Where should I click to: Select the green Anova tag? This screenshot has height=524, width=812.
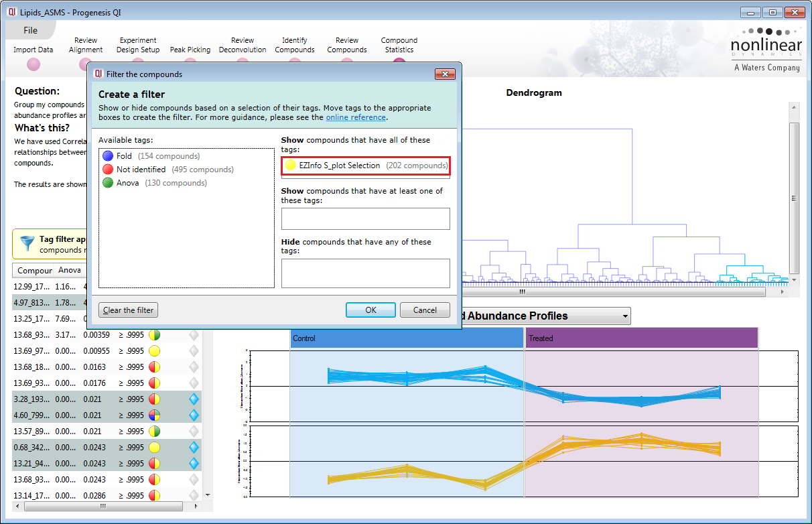155,183
